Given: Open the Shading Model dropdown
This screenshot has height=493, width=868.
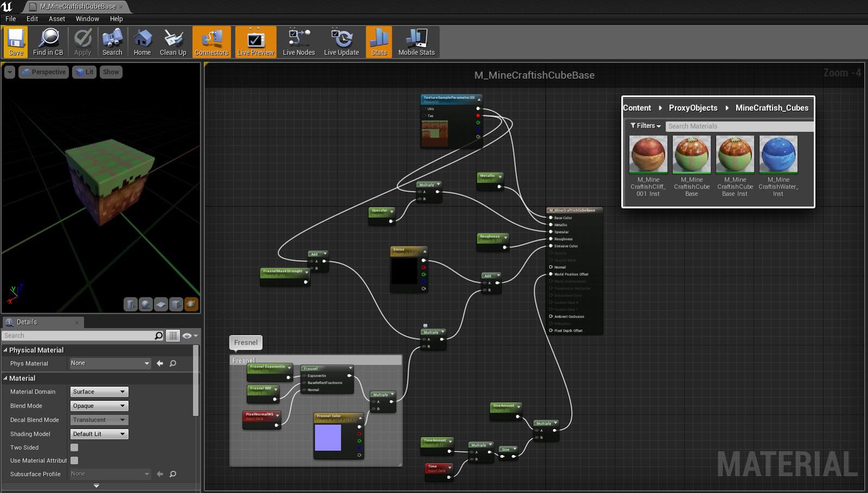Looking at the screenshot, I should pyautogui.click(x=99, y=434).
